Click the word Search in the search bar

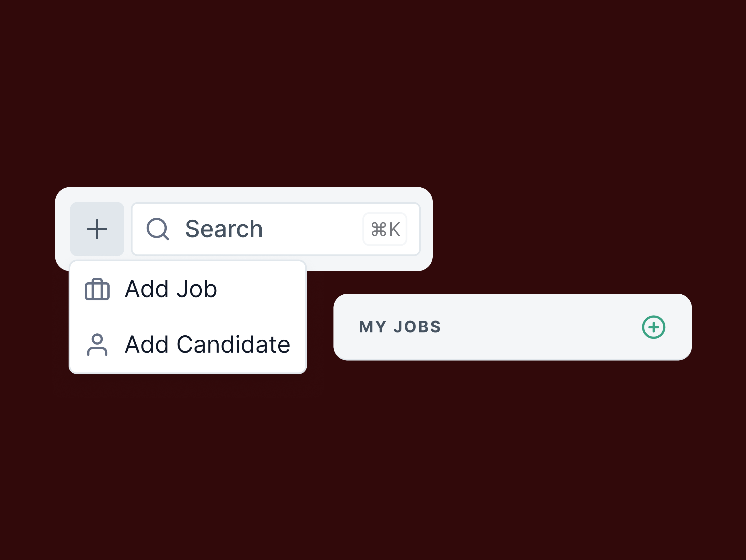point(224,229)
